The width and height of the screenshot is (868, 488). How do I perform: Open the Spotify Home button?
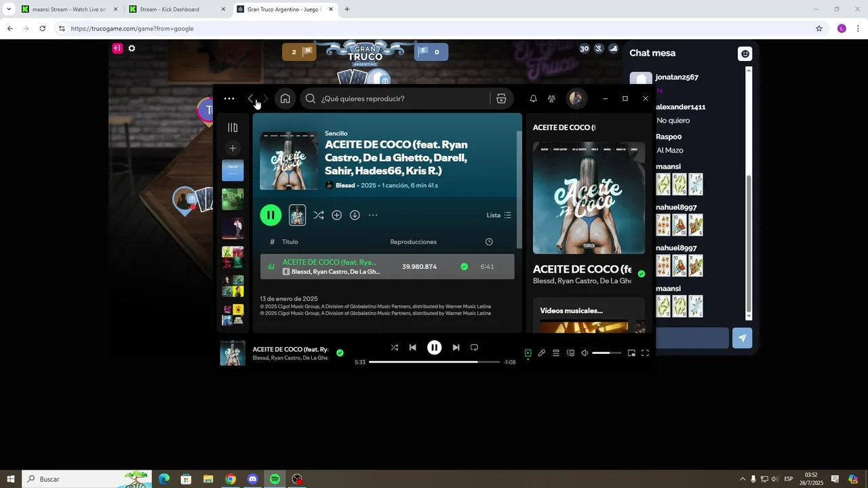[285, 99]
